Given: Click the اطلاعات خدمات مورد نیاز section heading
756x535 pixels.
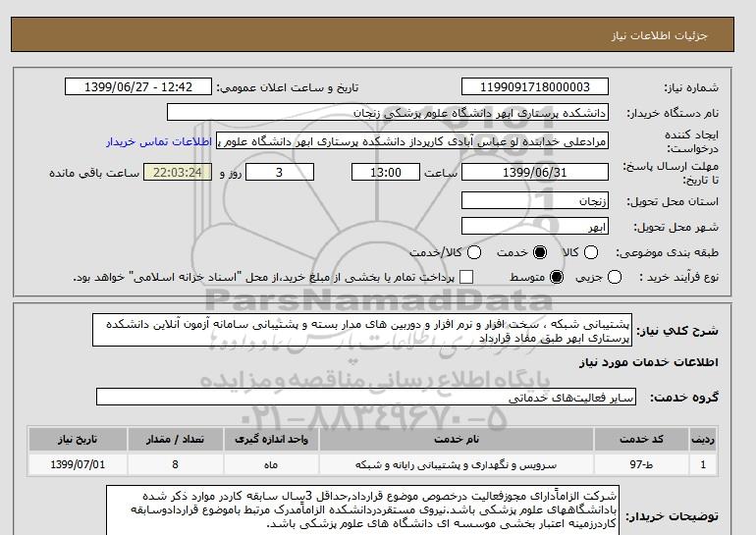Looking at the screenshot, I should pyautogui.click(x=648, y=362).
